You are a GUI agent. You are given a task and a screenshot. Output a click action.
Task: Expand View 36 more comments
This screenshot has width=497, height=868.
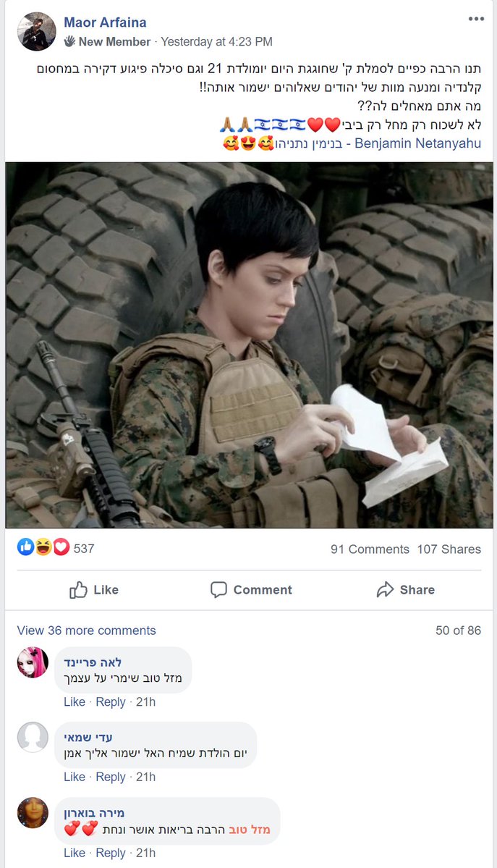tap(86, 631)
